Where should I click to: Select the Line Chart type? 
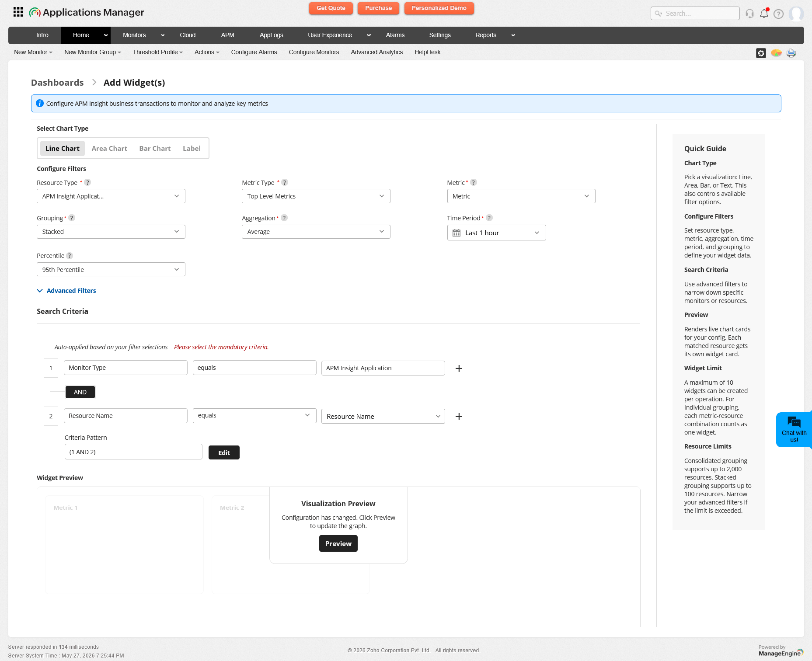pyautogui.click(x=63, y=148)
